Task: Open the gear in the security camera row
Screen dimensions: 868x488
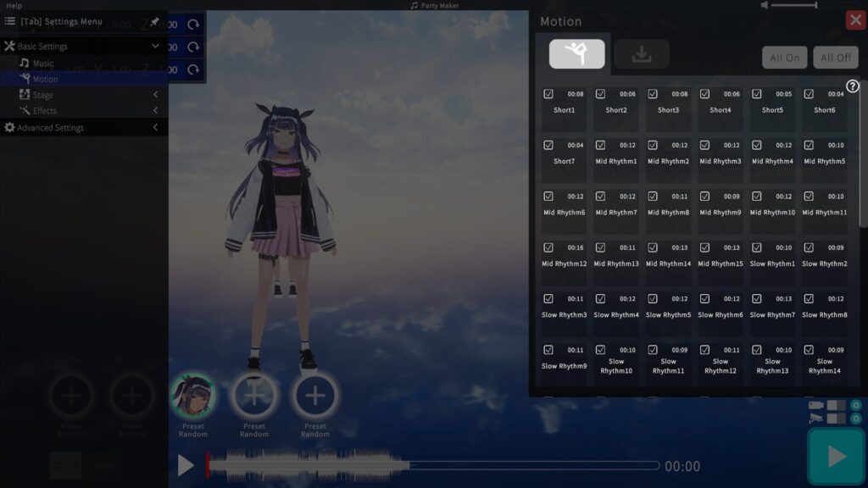Action: point(856,419)
